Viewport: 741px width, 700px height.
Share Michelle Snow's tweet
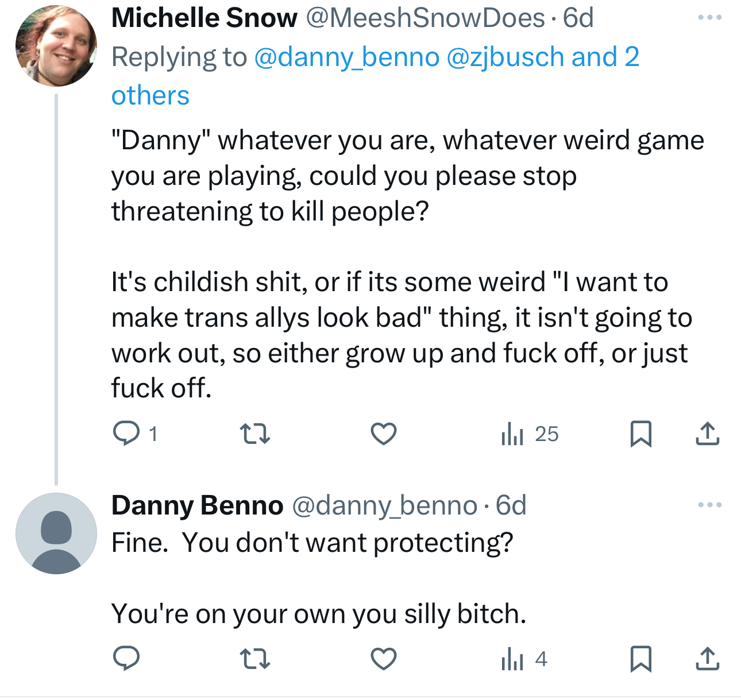click(x=707, y=434)
